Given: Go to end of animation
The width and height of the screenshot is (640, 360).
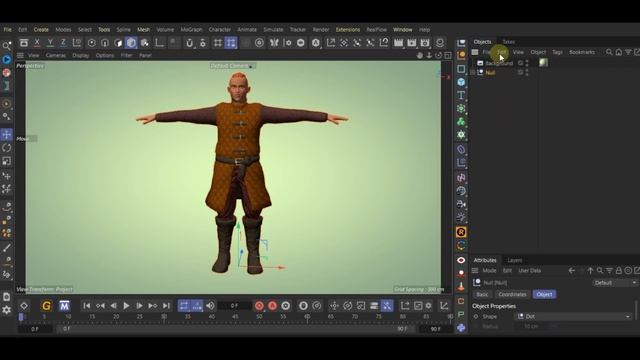Looking at the screenshot, I should pos(166,305).
